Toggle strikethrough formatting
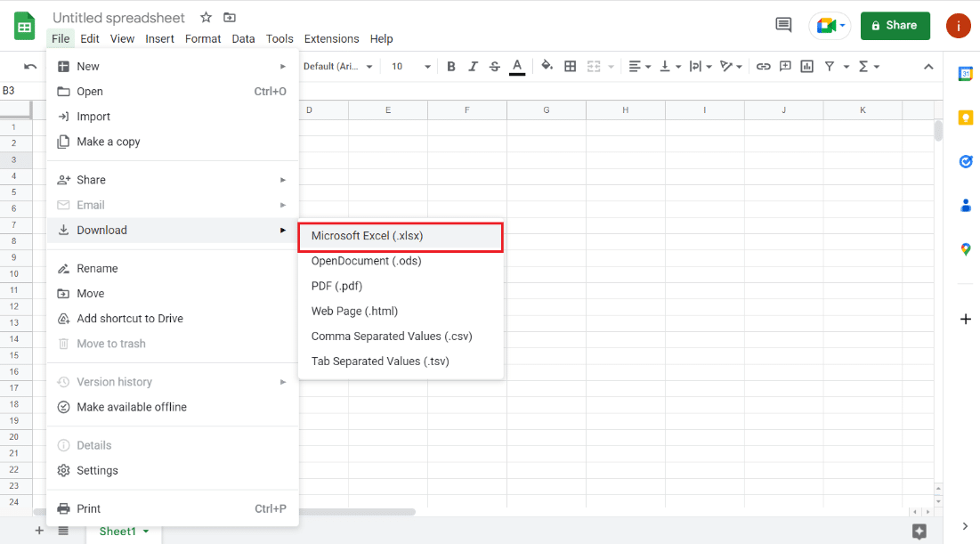980x544 pixels. 494,66
